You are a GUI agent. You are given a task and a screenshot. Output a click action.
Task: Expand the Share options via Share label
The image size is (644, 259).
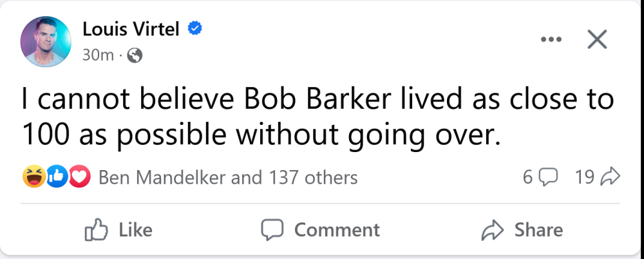click(x=538, y=230)
